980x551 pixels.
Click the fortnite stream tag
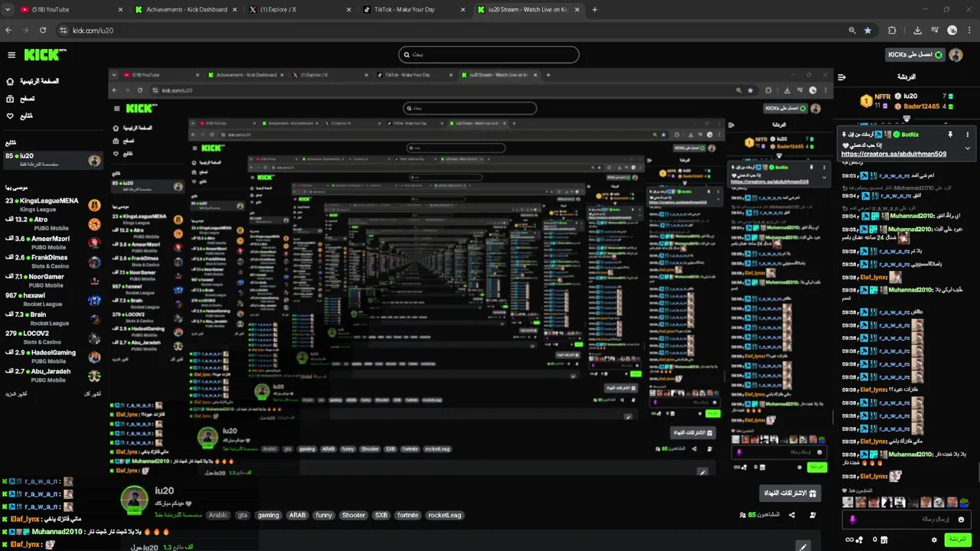tap(408, 515)
